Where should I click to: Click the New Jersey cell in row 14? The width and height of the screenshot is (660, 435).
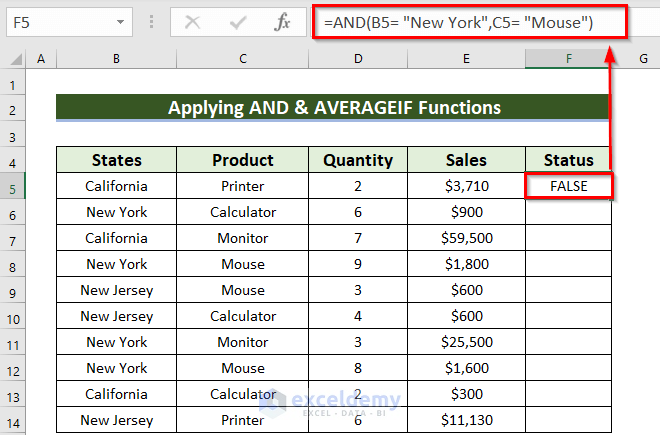click(x=117, y=420)
